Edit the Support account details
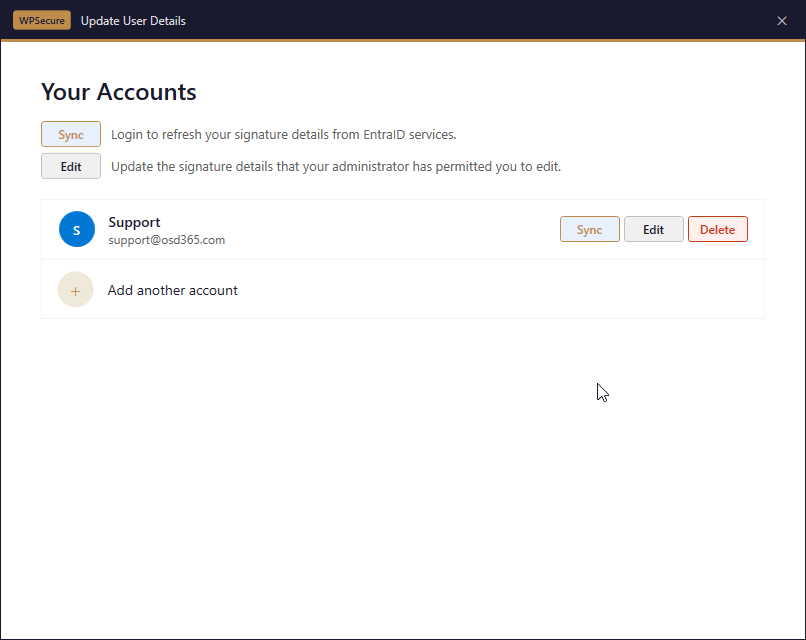 [653, 230]
